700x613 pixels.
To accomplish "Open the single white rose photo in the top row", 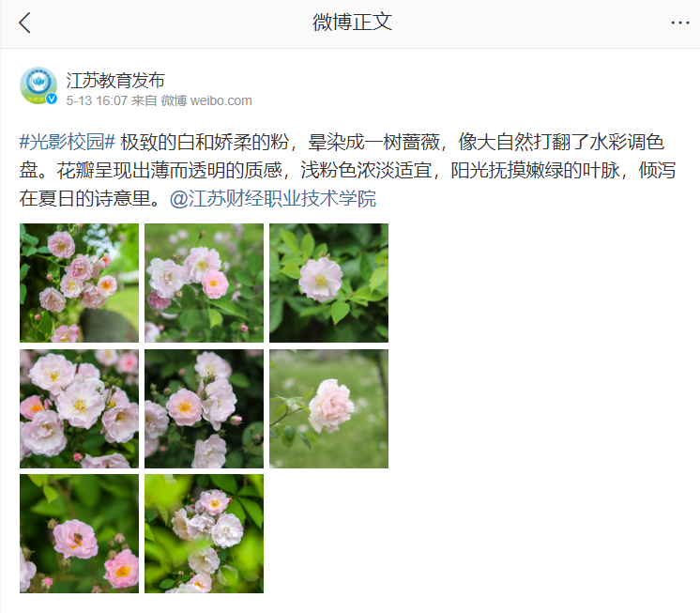I will 329,284.
